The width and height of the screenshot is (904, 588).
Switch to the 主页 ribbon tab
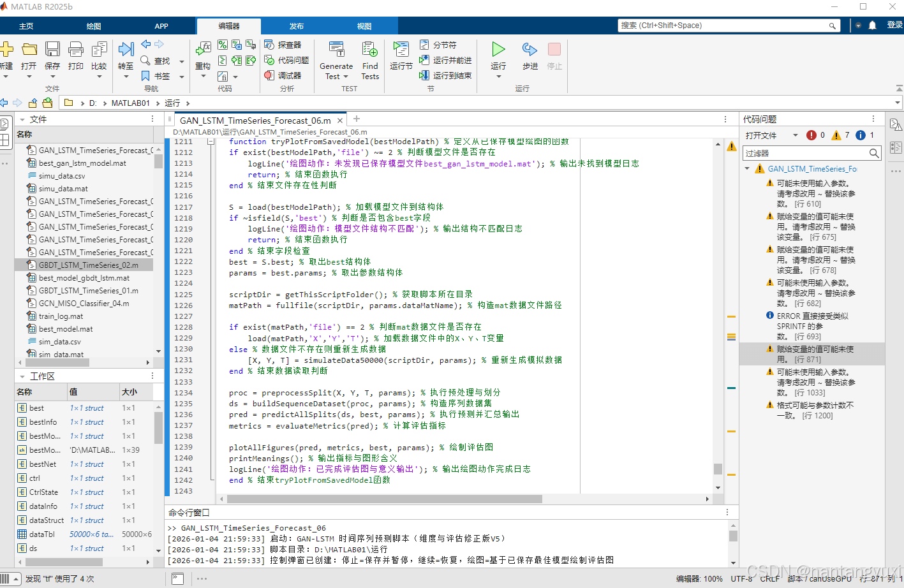click(26, 26)
